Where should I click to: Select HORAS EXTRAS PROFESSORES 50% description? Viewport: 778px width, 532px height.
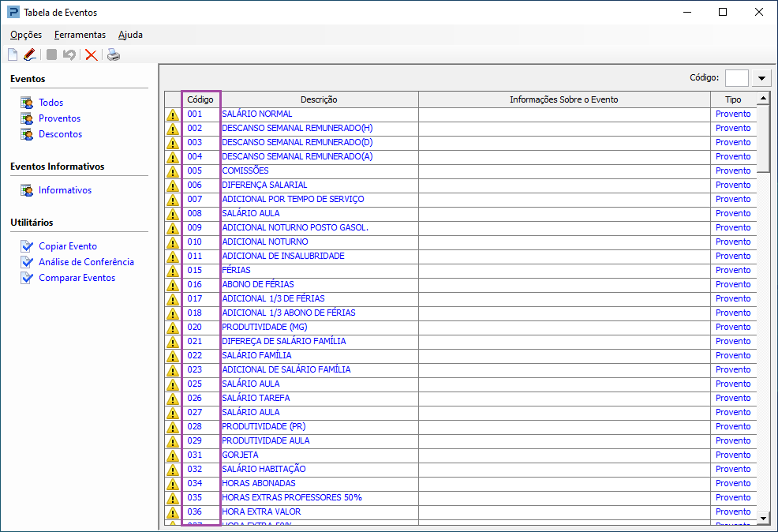292,498
